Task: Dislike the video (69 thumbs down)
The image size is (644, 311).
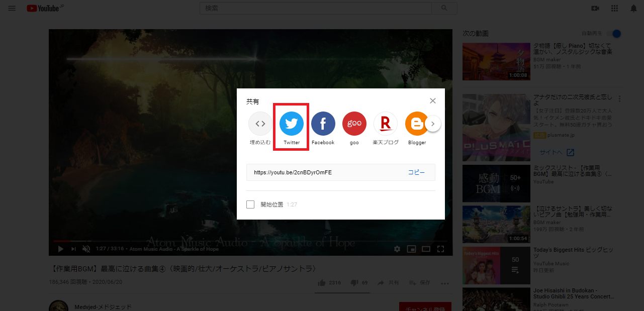Action: [359, 283]
